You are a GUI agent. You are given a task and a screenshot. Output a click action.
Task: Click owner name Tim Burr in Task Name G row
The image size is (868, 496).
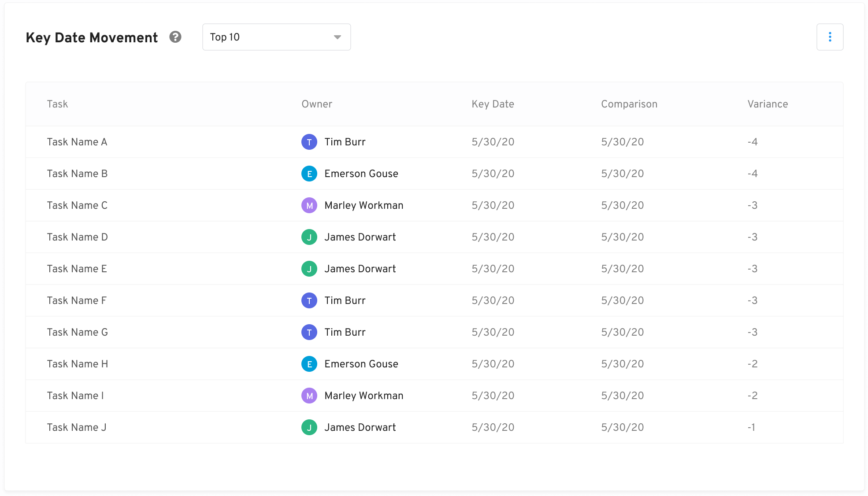(345, 332)
